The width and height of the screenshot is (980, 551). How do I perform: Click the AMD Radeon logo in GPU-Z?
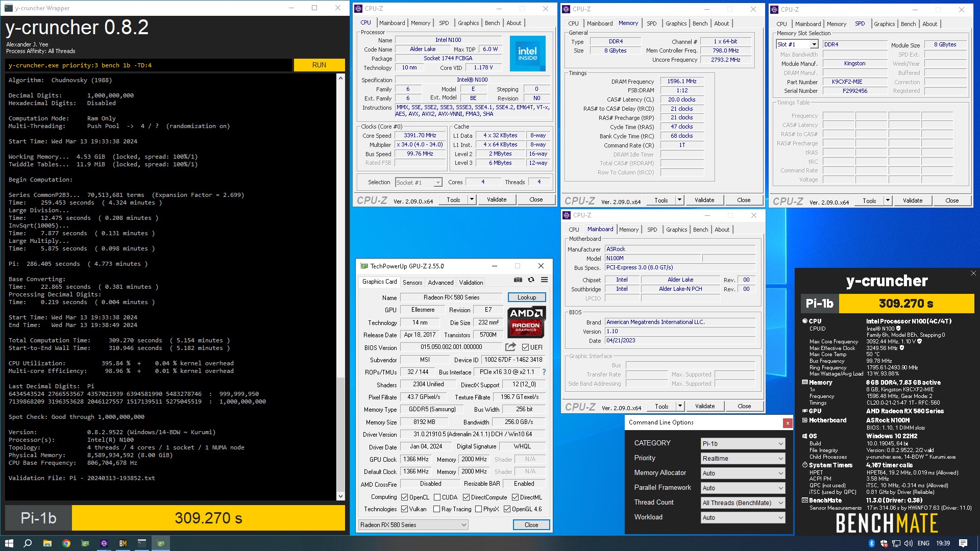526,322
